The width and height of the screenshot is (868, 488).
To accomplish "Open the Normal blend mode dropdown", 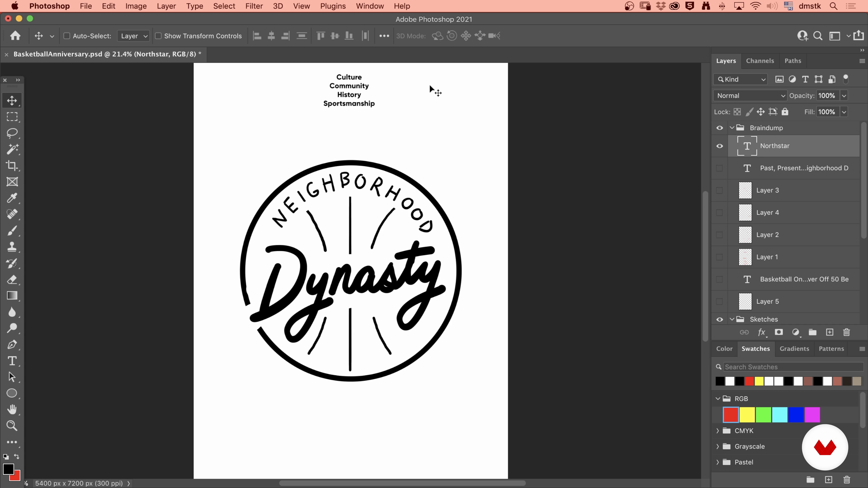I will [750, 96].
